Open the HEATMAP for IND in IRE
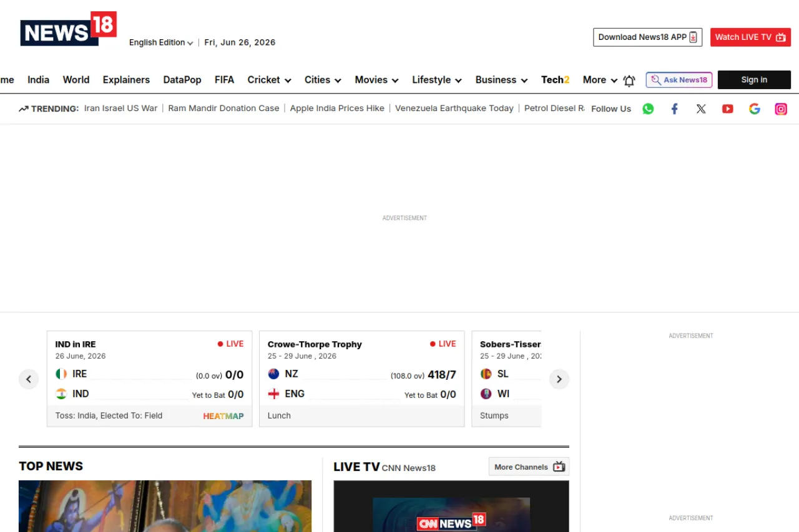The width and height of the screenshot is (799, 532). 223,416
